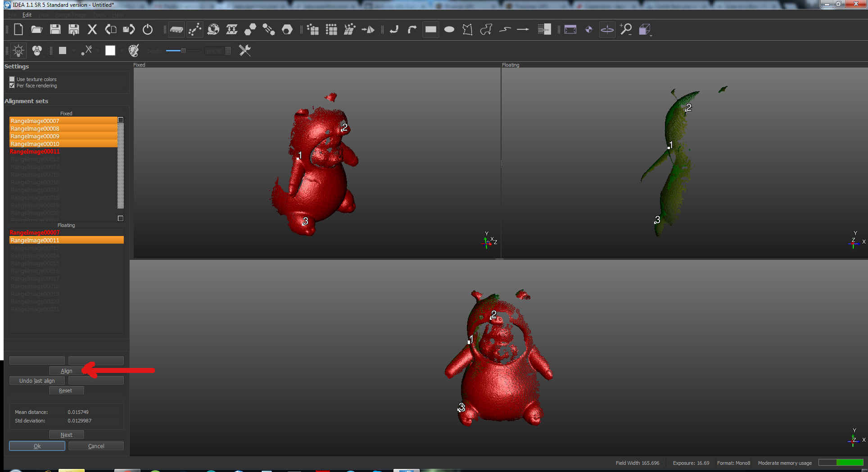
Task: Click the dense points grid icon
Action: click(331, 30)
